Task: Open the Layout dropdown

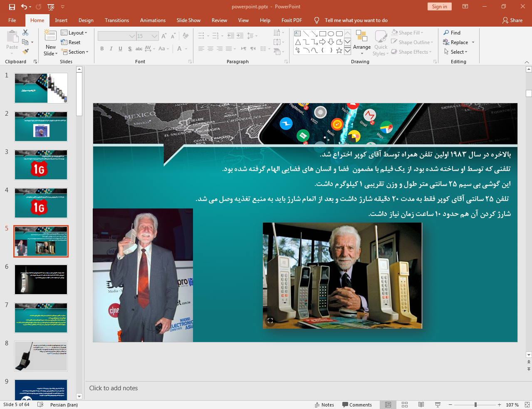Action: [x=74, y=32]
